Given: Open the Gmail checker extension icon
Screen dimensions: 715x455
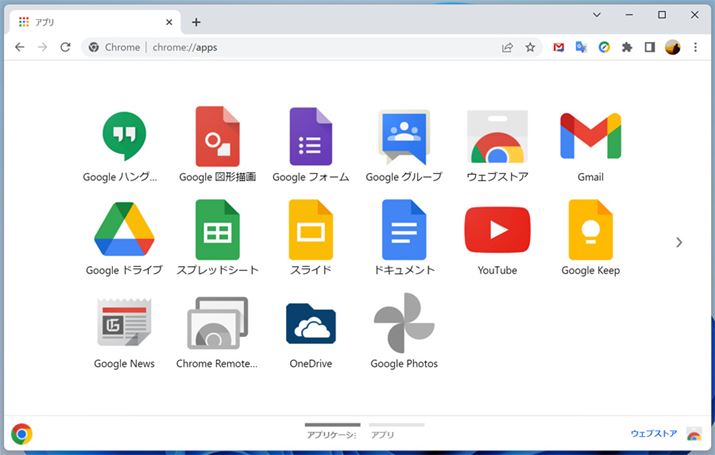Looking at the screenshot, I should 559,47.
